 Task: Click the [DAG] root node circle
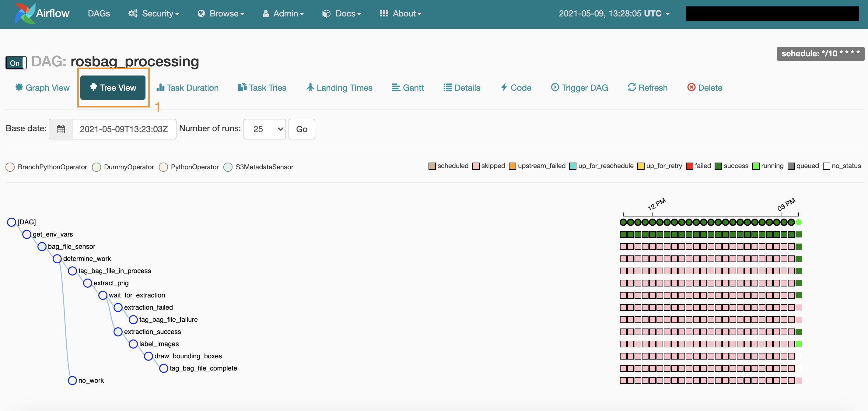coord(12,222)
